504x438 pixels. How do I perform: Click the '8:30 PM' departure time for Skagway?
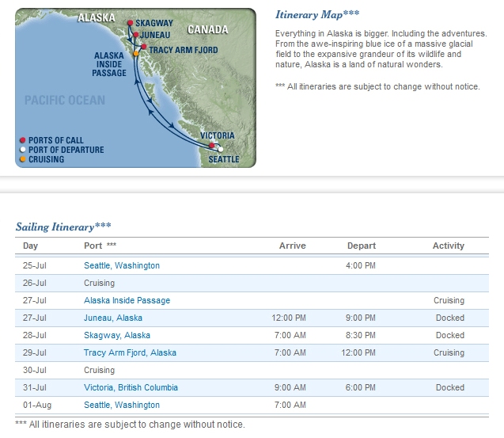361,335
